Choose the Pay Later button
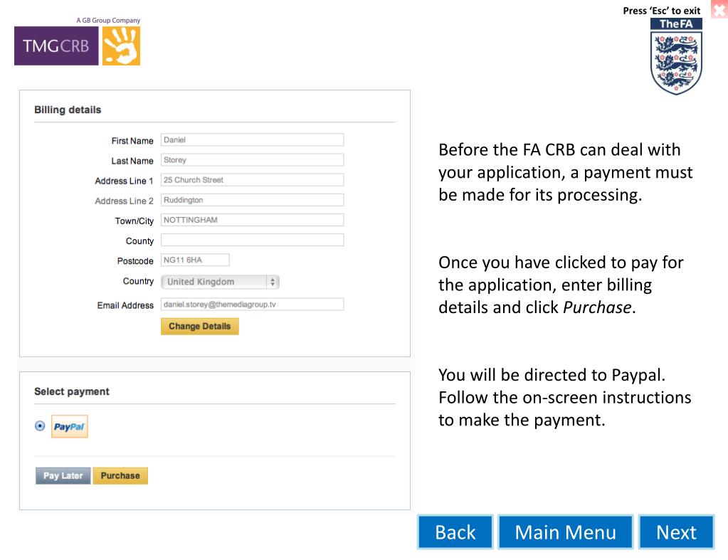Viewport: 728px width, 560px height. point(63,475)
